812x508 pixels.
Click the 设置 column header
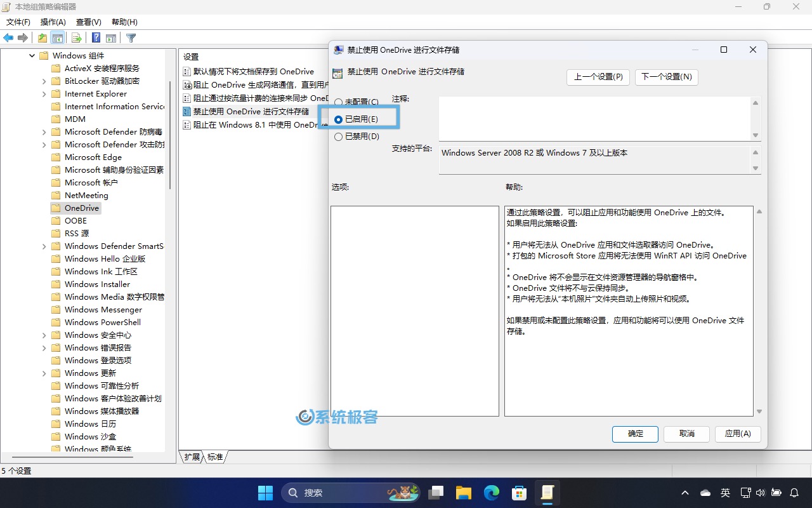191,57
